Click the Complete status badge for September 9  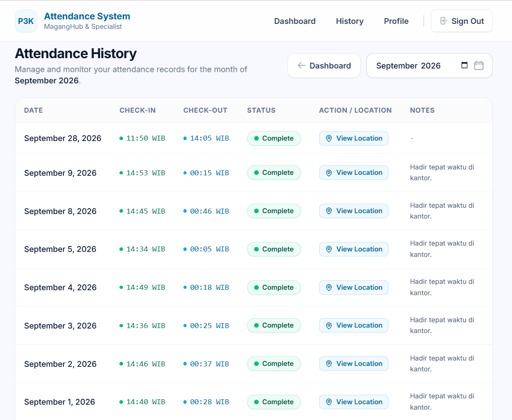tap(274, 173)
